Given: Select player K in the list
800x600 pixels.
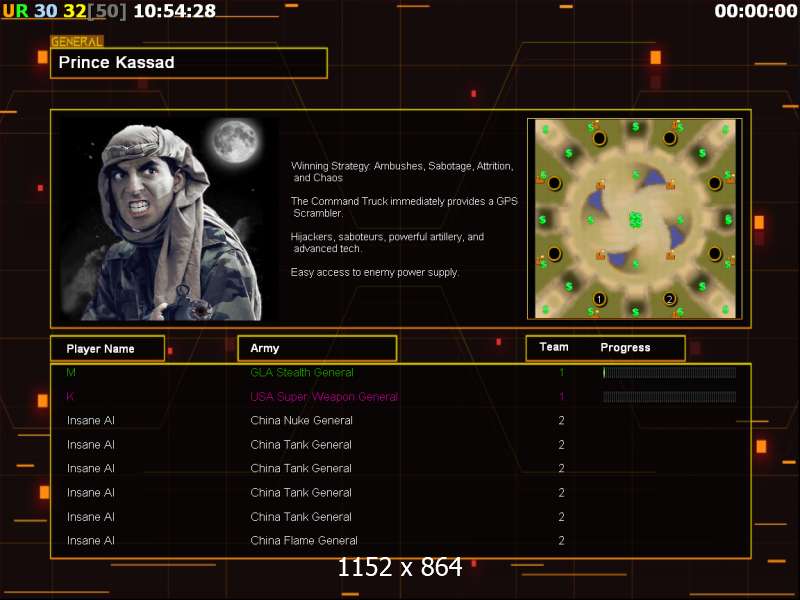Looking at the screenshot, I should pos(70,396).
